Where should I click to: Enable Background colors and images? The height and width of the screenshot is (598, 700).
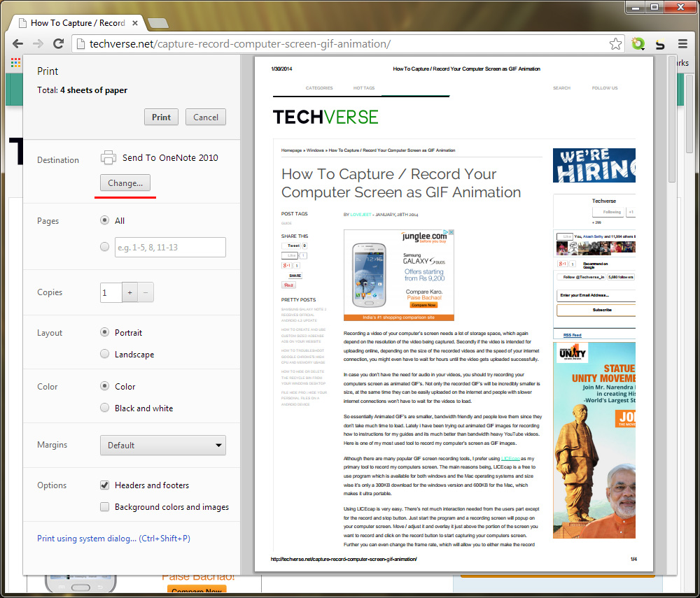point(104,507)
